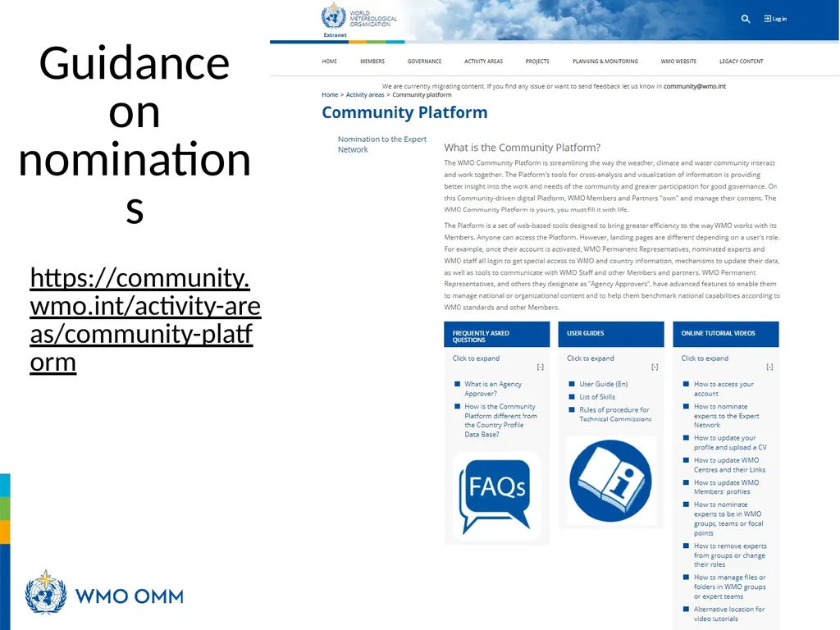Open the PROJECTS menu item

click(x=537, y=62)
